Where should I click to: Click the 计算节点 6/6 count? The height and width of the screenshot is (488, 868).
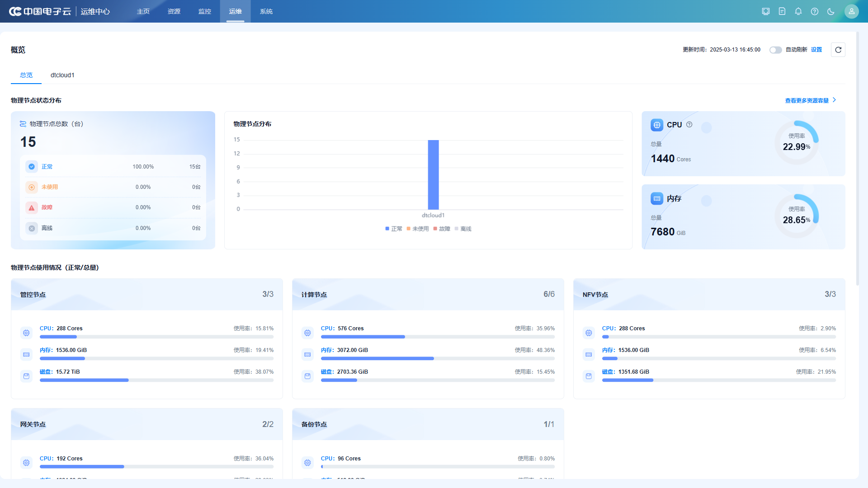(549, 294)
